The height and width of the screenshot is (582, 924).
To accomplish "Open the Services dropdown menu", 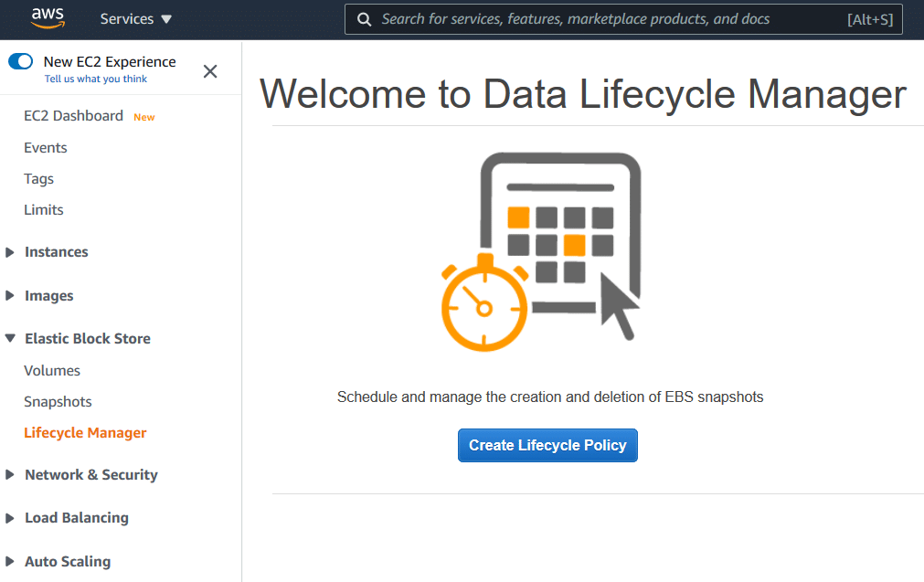I will [x=135, y=19].
